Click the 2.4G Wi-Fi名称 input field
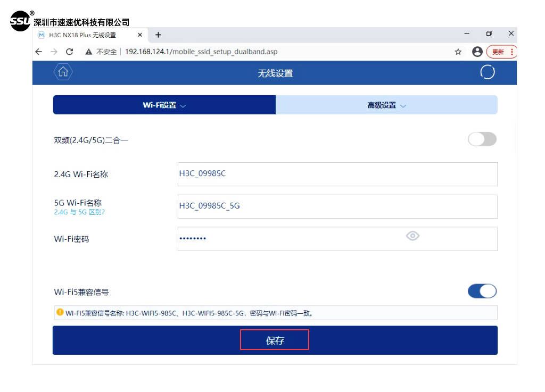Screen dimensions: 545x392 pyautogui.click(x=337, y=174)
